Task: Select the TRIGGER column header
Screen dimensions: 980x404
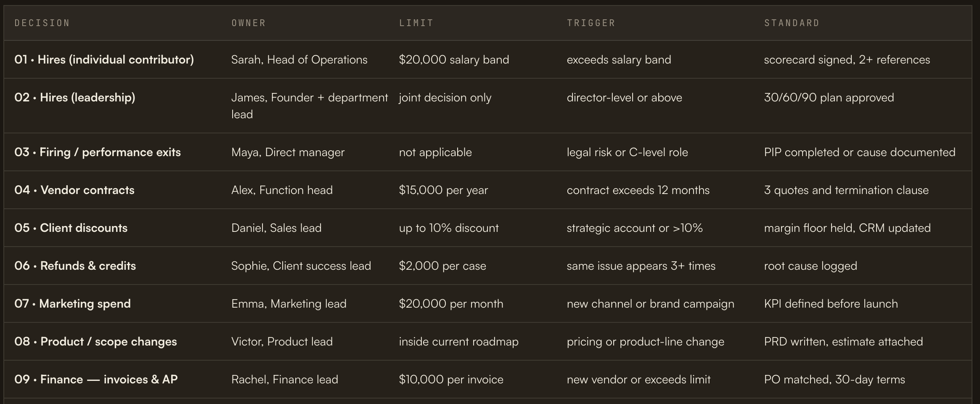Action: click(x=591, y=23)
